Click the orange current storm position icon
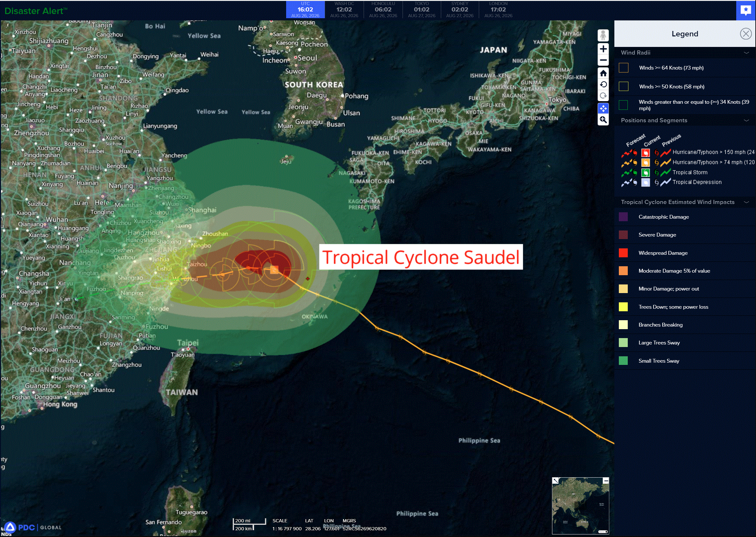 pos(274,270)
